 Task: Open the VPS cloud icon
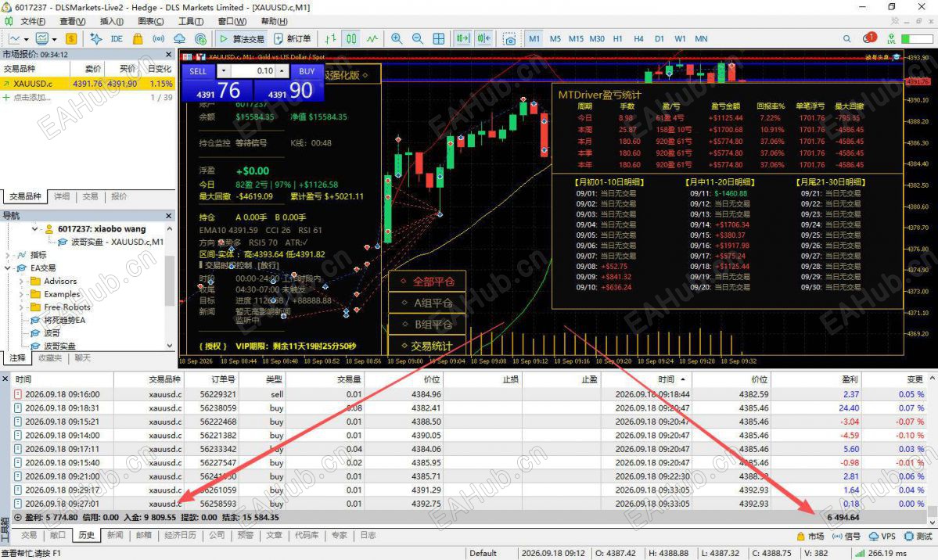[179, 39]
